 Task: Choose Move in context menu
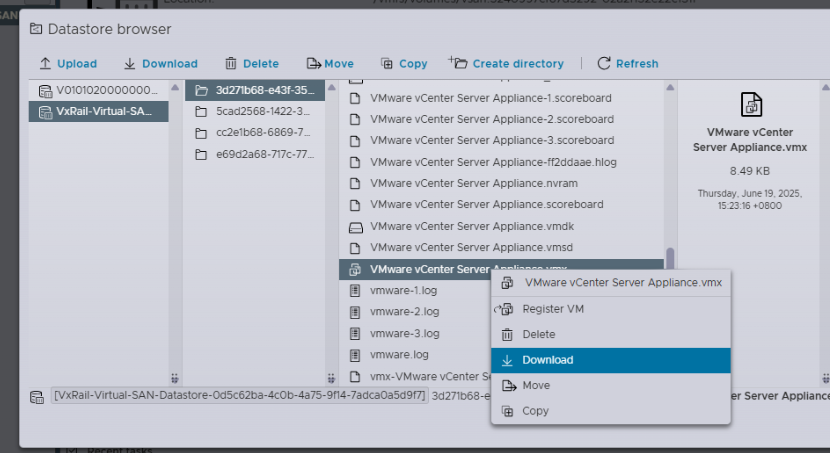point(611,385)
